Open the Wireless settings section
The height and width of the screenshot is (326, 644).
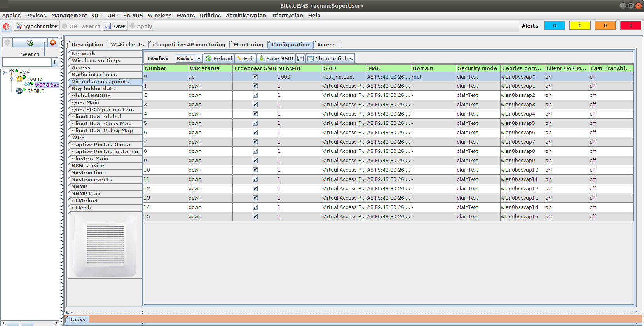pos(105,61)
